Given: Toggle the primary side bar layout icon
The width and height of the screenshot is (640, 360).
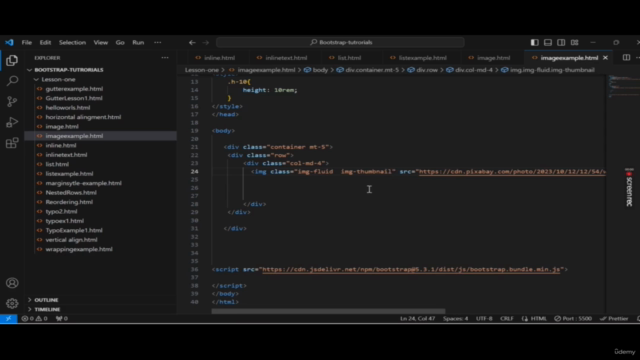Looking at the screenshot, I should point(534,42).
